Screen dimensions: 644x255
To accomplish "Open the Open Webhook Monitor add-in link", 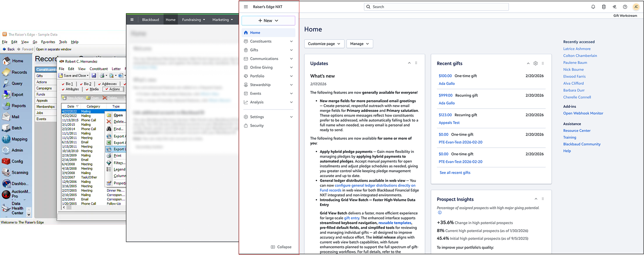I will coord(583,113).
